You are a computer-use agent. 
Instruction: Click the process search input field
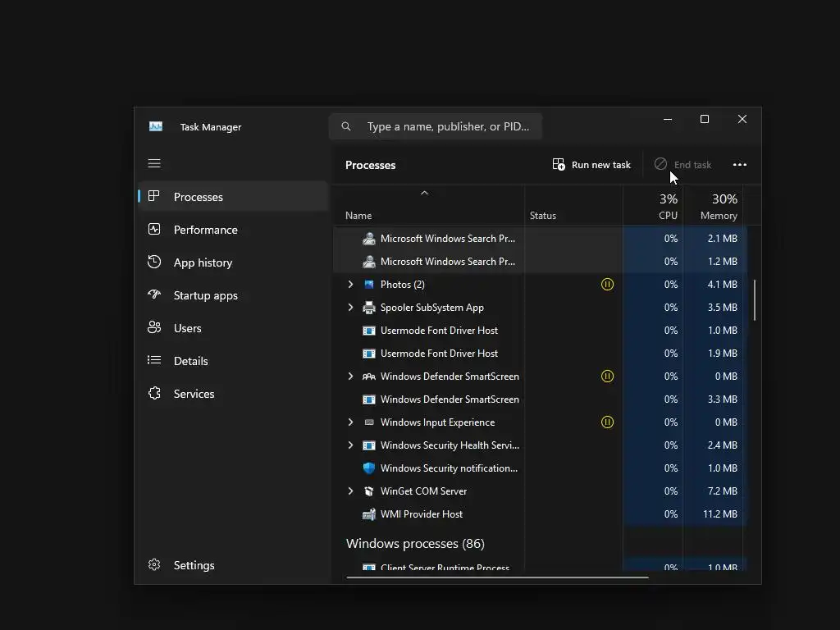pos(436,126)
